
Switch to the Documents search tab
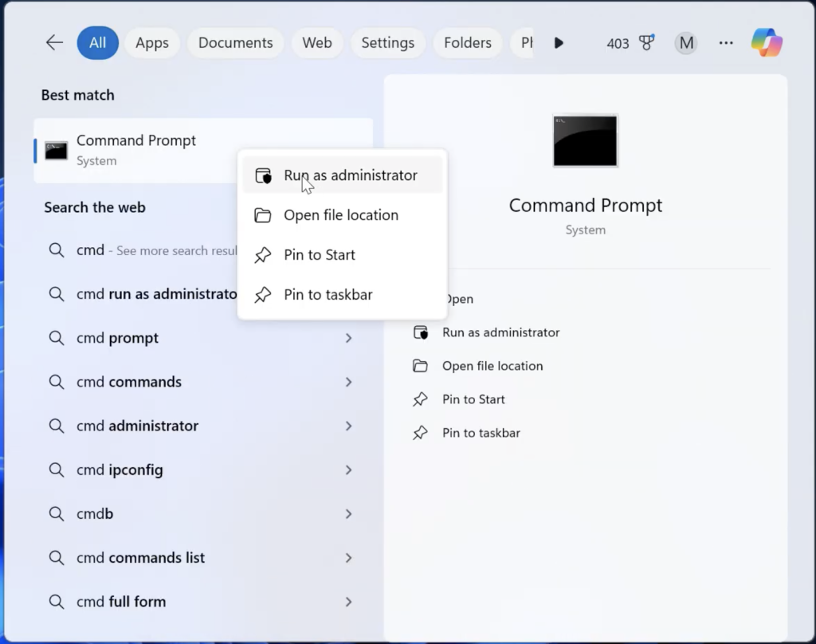pos(235,43)
